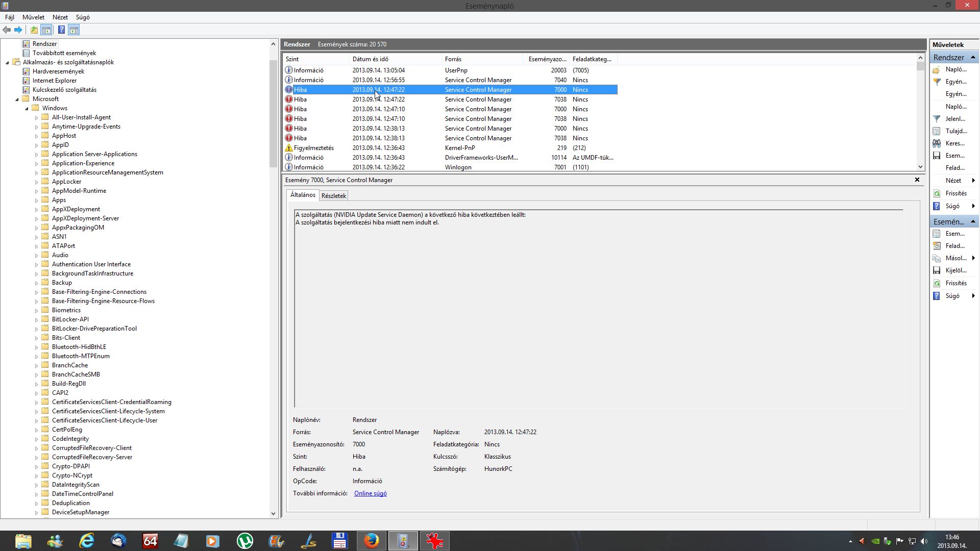Viewport: 980px width, 551px height.
Task: Select the Rendszer log in tree
Action: pyautogui.click(x=44, y=44)
